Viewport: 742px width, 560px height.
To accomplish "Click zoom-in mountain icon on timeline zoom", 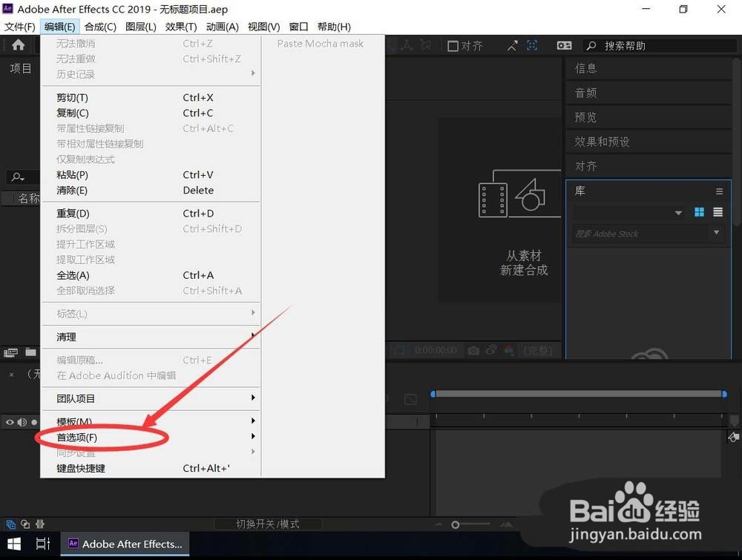I will [x=506, y=524].
